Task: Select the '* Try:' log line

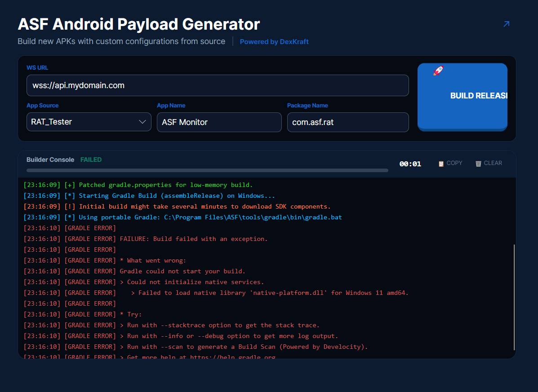Action: pyautogui.click(x=82, y=314)
